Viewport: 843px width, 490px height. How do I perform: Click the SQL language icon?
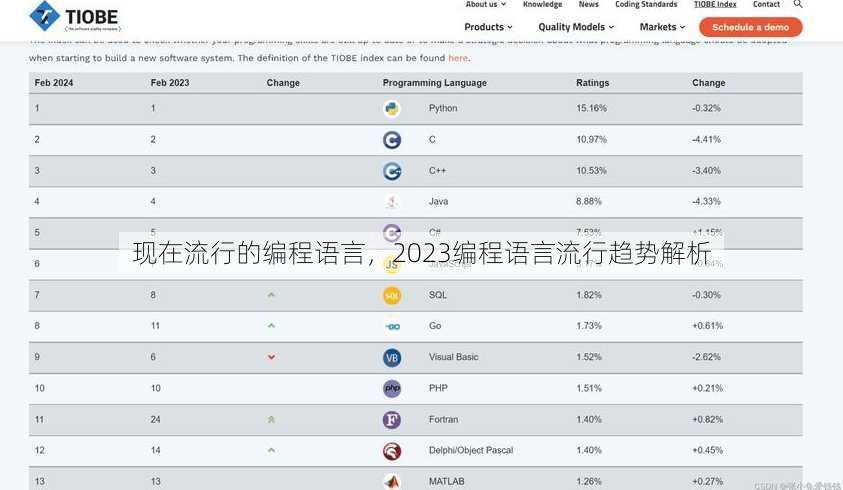391,295
